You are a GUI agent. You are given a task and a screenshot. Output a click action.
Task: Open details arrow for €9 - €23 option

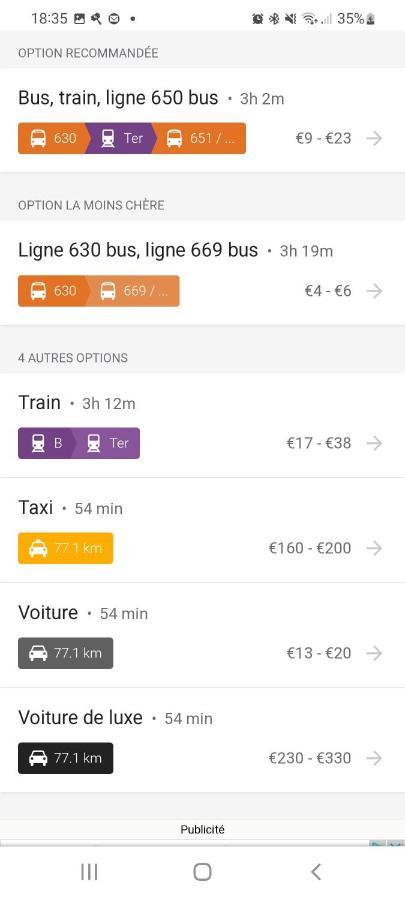click(x=374, y=138)
